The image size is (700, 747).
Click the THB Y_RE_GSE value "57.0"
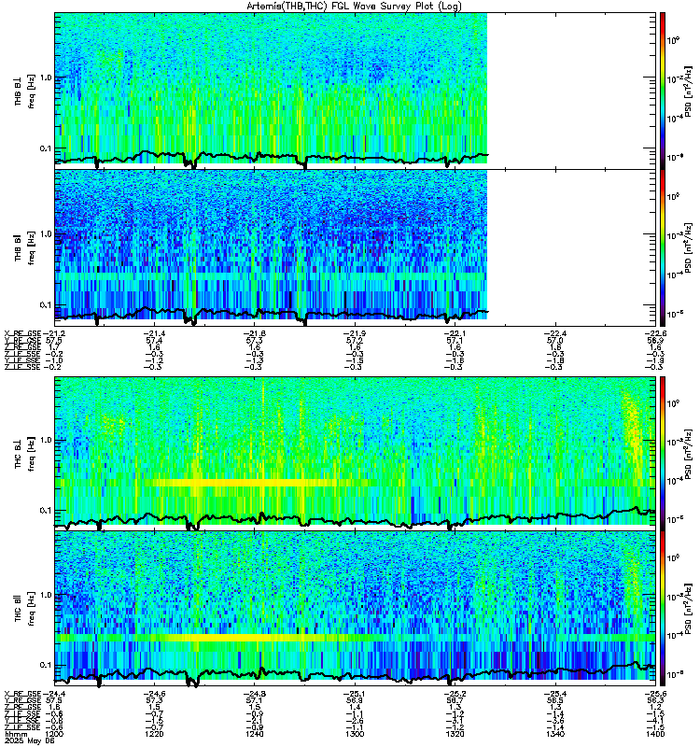pyautogui.click(x=555, y=341)
